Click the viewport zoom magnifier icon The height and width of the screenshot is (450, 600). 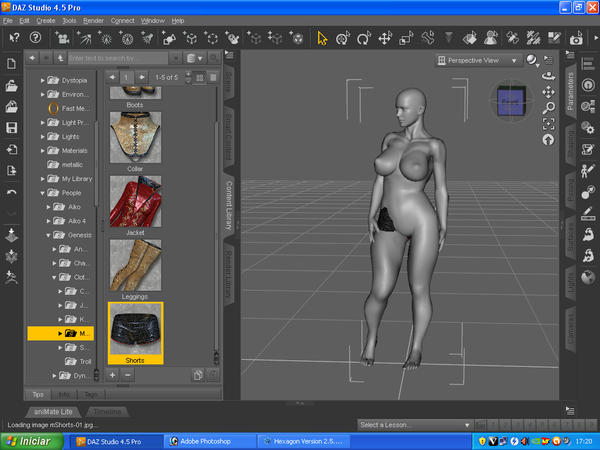tap(548, 108)
